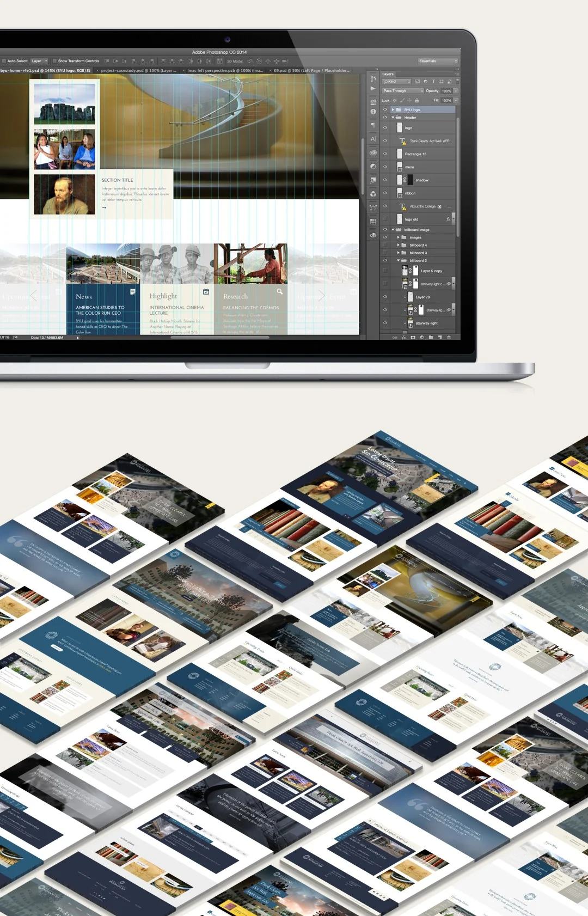Collapse the billboard image group
This screenshot has width=588, height=916.
click(393, 230)
